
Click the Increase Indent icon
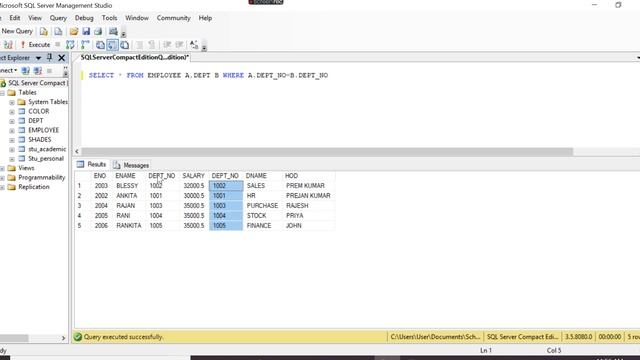pyautogui.click(x=179, y=45)
